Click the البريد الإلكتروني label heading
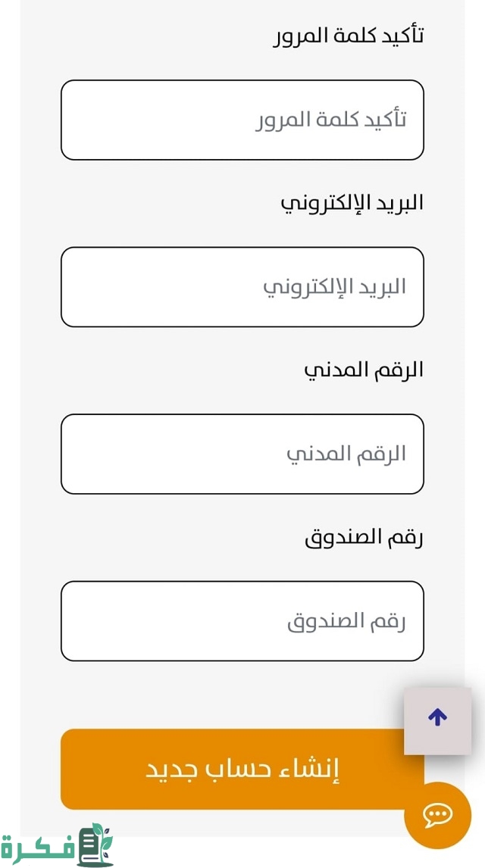Screen dimensions: 485x868 pos(352,203)
